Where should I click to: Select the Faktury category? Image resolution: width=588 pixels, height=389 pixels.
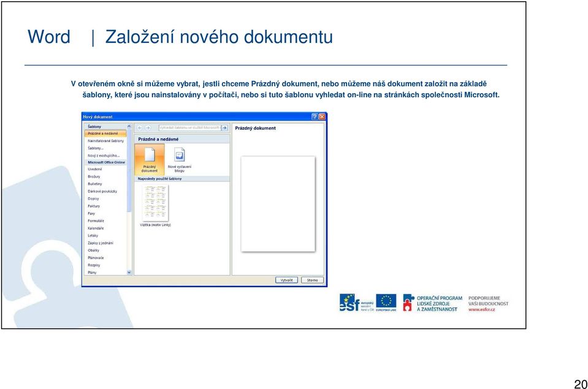tap(94, 206)
